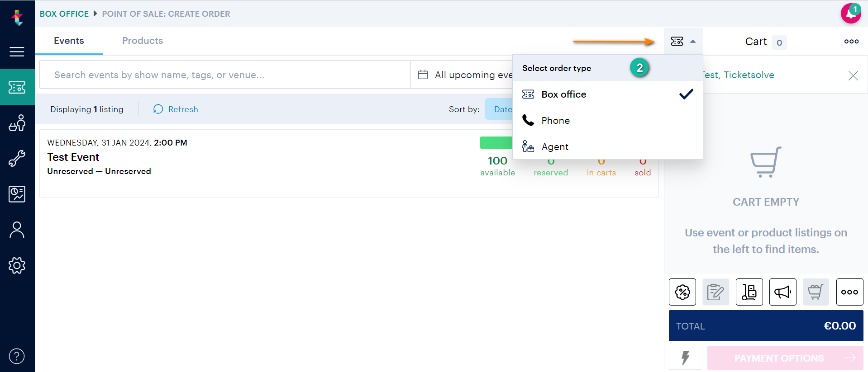
Task: Switch to the Events tab
Action: pos(69,41)
